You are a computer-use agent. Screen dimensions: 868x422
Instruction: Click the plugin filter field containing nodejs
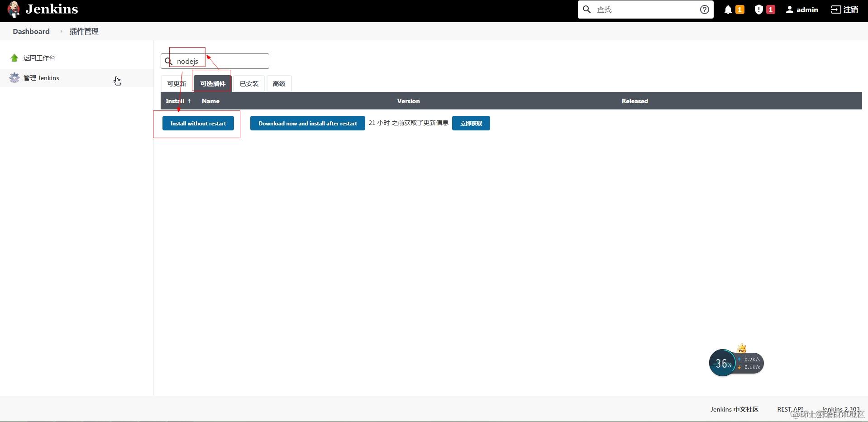[x=215, y=61]
